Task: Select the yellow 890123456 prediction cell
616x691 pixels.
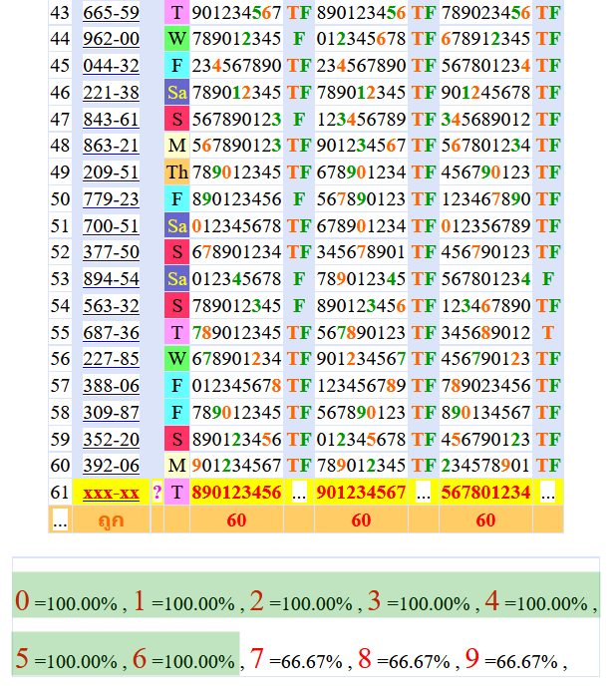Action: [x=236, y=493]
